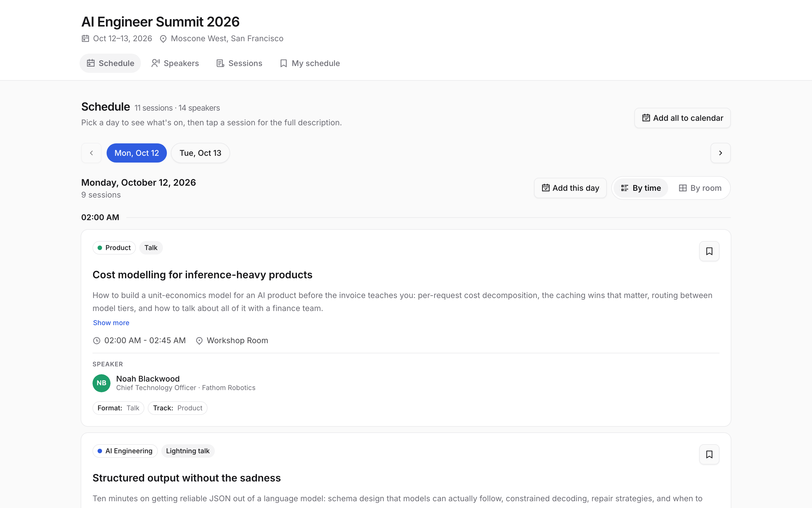812x508 pixels.
Task: Click the calendar icon beside Oct 12–13, 2026
Action: pyautogui.click(x=85, y=38)
